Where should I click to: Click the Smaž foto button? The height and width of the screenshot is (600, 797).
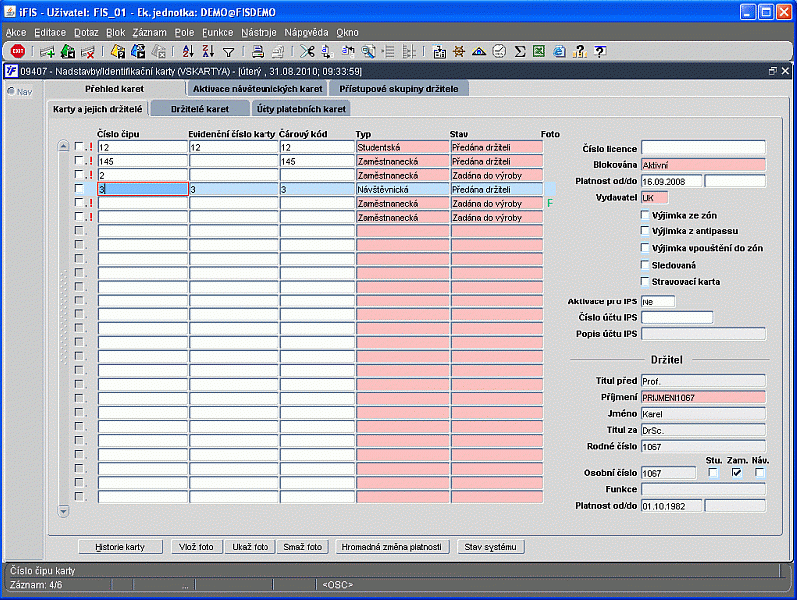point(303,547)
